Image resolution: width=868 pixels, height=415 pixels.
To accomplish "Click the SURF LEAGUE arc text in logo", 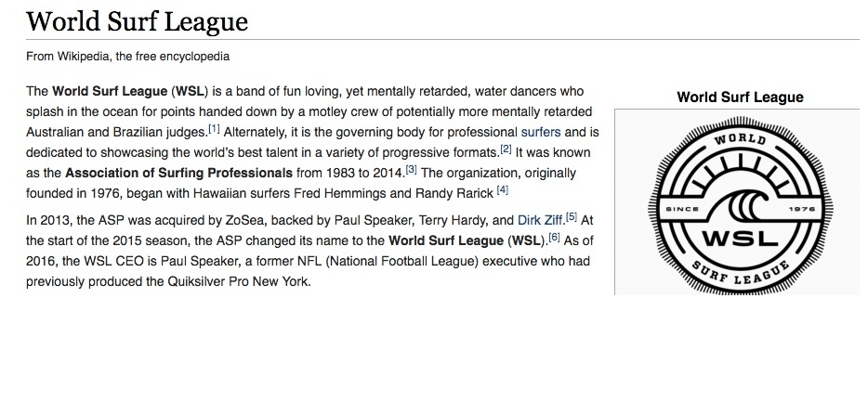I will pyautogui.click(x=740, y=272).
